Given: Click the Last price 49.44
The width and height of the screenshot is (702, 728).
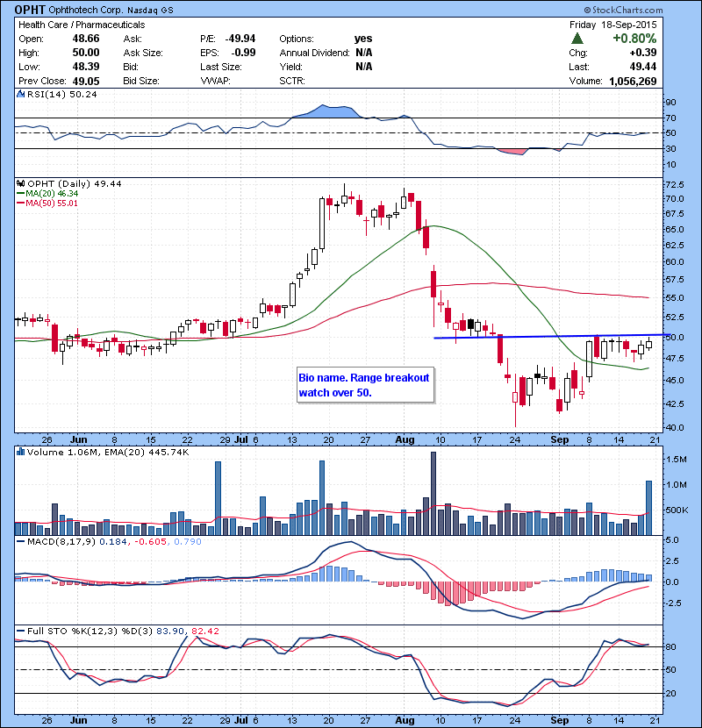Looking at the screenshot, I should pos(643,67).
